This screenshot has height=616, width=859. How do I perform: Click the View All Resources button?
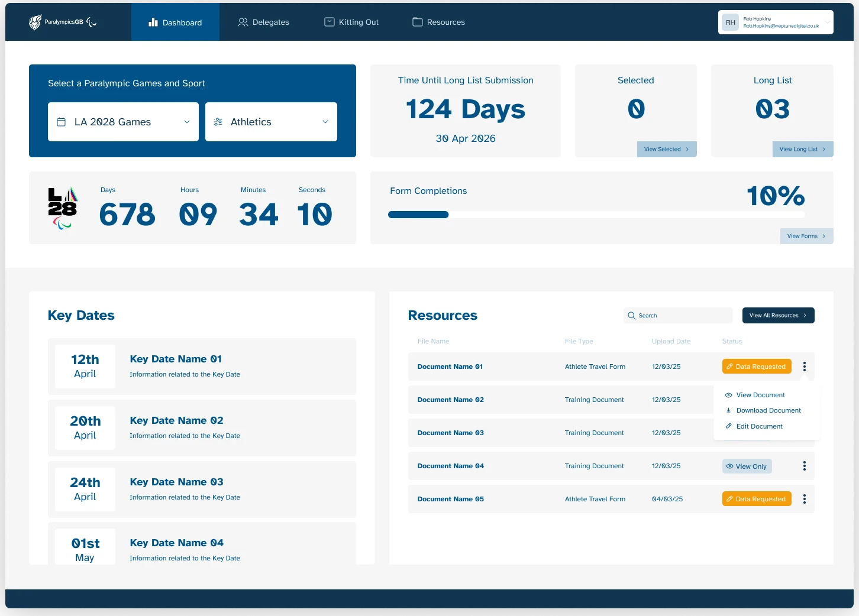click(x=779, y=316)
